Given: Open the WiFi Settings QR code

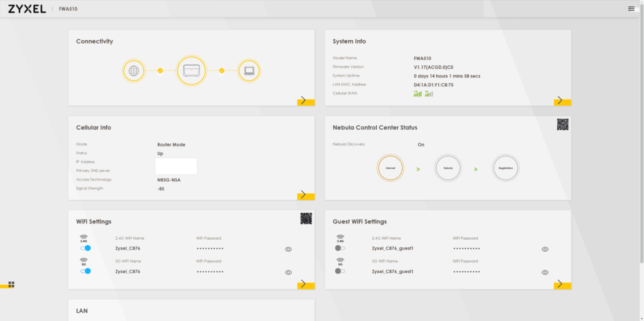Looking at the screenshot, I should (306, 218).
